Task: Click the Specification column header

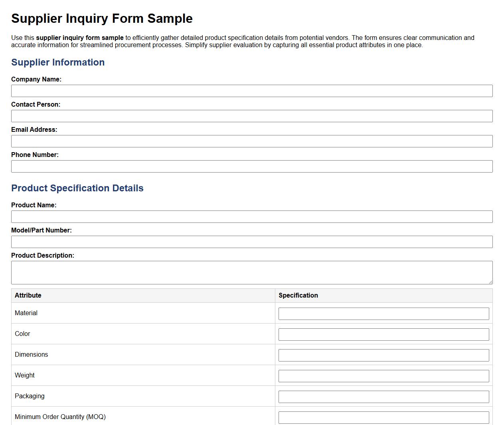Action: pos(298,295)
